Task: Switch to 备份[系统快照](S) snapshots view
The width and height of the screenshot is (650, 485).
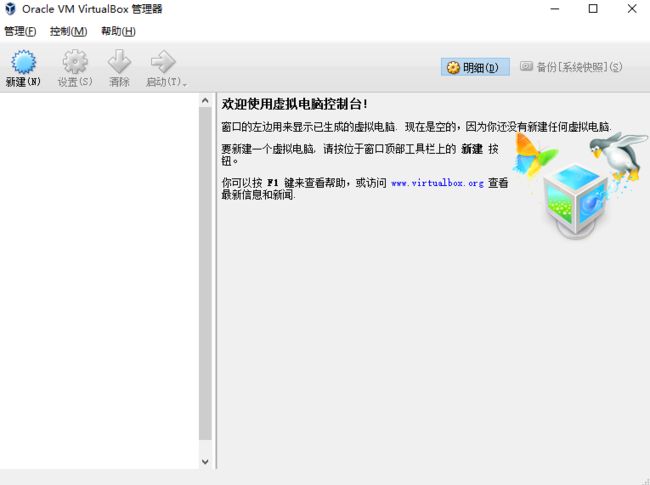Action: tap(571, 67)
